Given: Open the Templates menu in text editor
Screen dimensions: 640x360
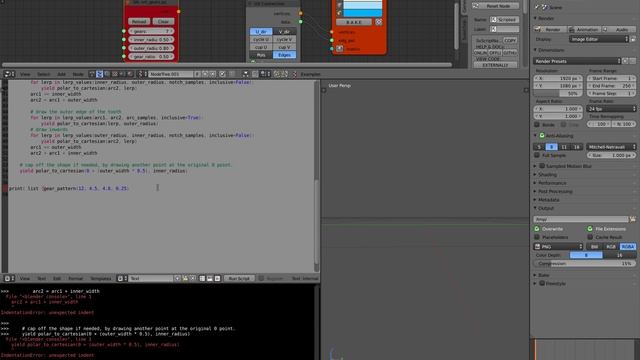Looking at the screenshot, I should 101,278.
